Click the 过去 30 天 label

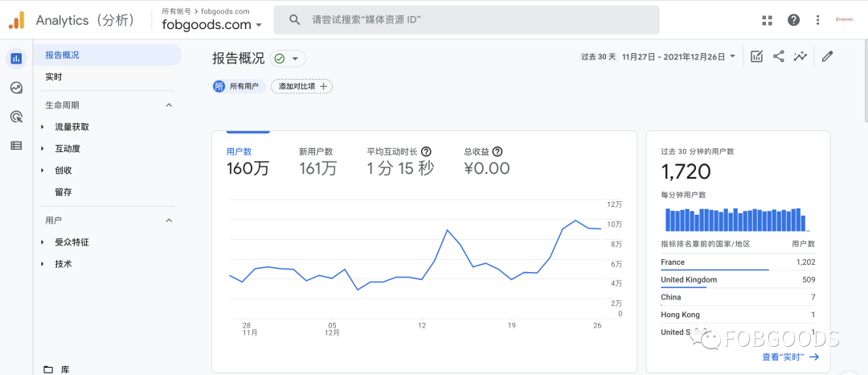tap(598, 56)
